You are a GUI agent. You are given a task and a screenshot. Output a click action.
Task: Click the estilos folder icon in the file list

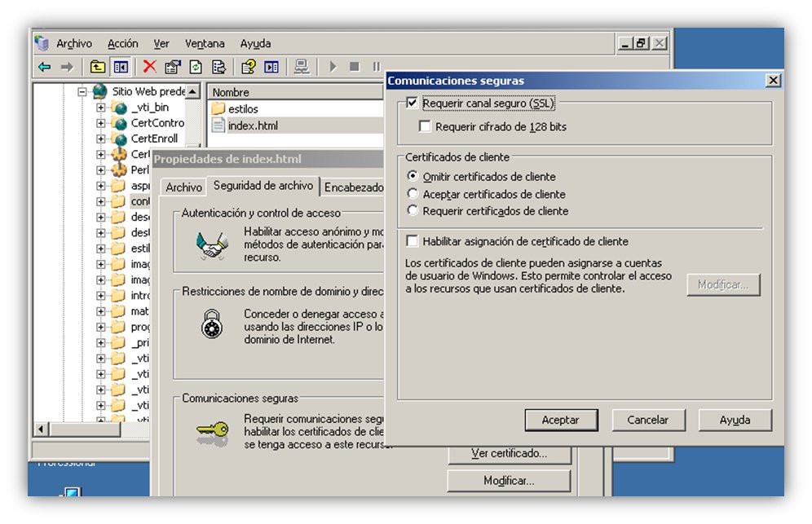[x=218, y=108]
